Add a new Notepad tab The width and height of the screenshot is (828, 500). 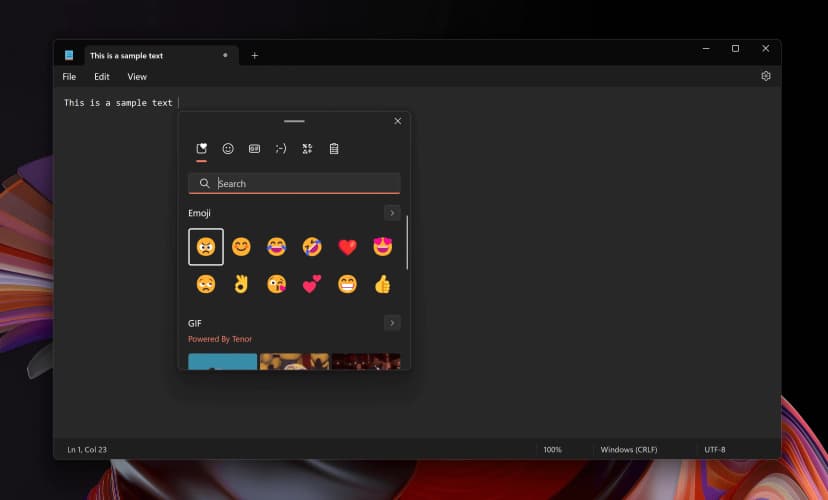[255, 55]
